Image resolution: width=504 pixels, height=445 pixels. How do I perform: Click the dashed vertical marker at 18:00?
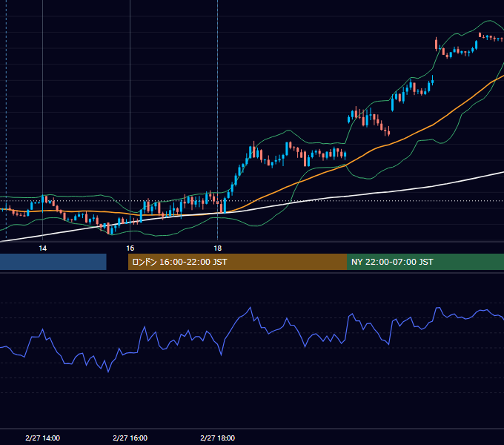pos(218,120)
